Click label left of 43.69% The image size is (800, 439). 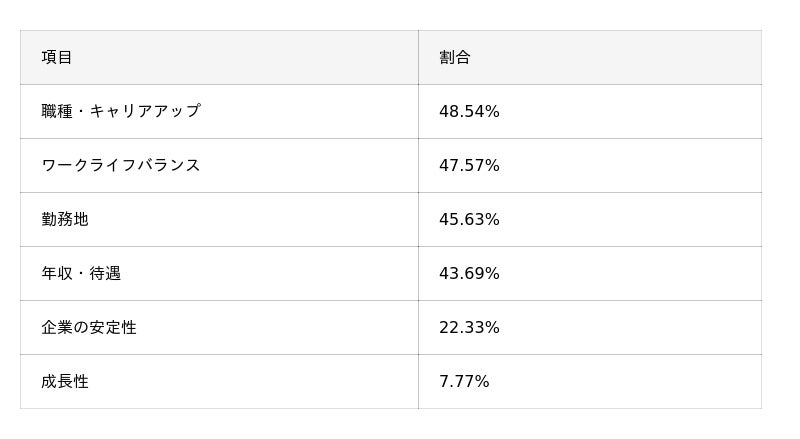pyautogui.click(x=81, y=273)
